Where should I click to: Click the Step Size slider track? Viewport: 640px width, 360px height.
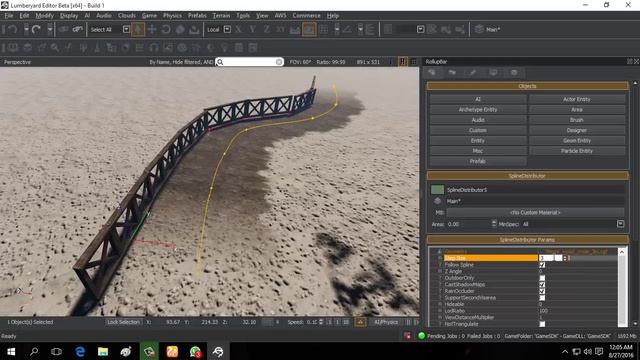(593, 258)
